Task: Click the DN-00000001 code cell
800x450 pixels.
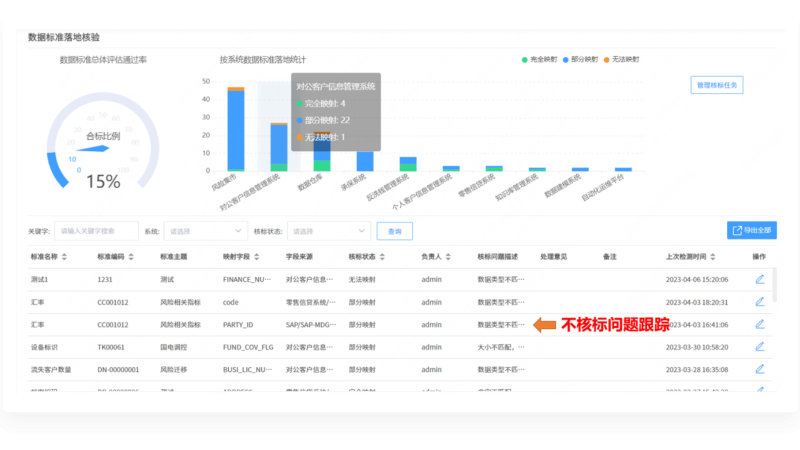Action: point(118,369)
